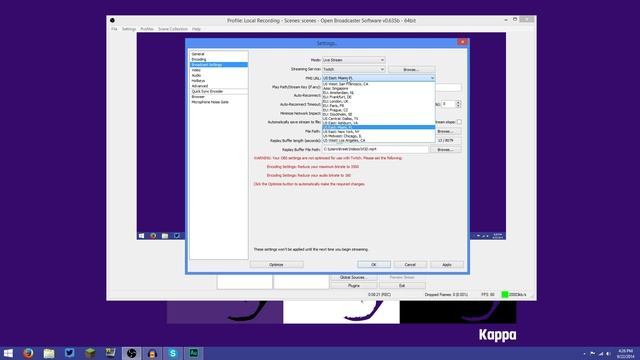The image size is (640, 360).
Task: Choose US East: Ashburn, VA server
Action: 379,123
